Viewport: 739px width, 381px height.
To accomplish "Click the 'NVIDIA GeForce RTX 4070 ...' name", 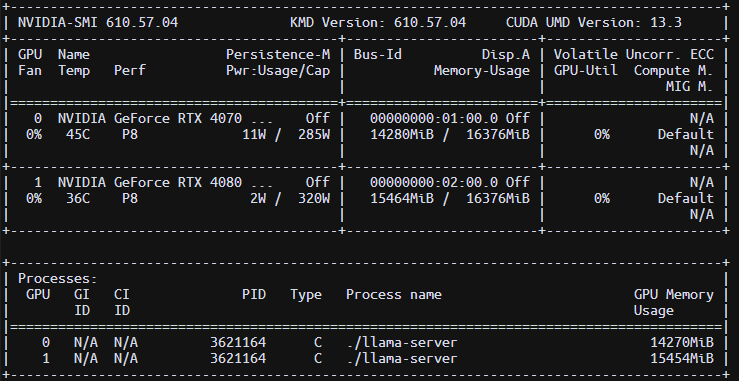I will coord(165,118).
